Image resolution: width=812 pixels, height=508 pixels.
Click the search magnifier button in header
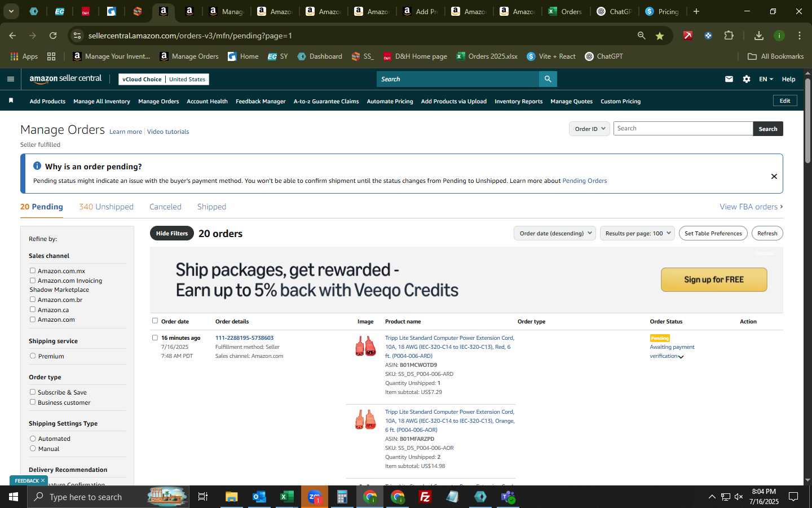click(x=548, y=79)
